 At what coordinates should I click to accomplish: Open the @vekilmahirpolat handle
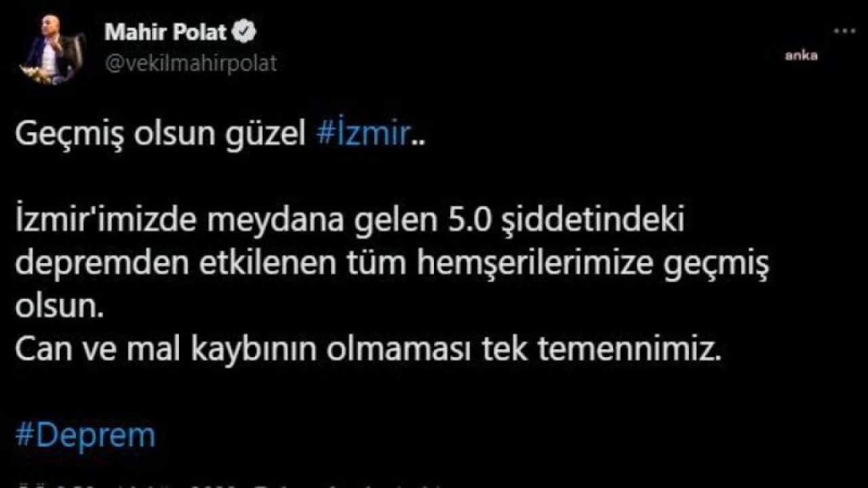click(x=190, y=63)
